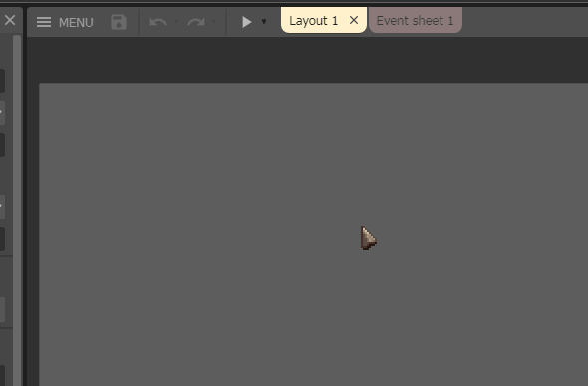Click the Save floppy disk icon
588x386 pixels.
click(119, 22)
